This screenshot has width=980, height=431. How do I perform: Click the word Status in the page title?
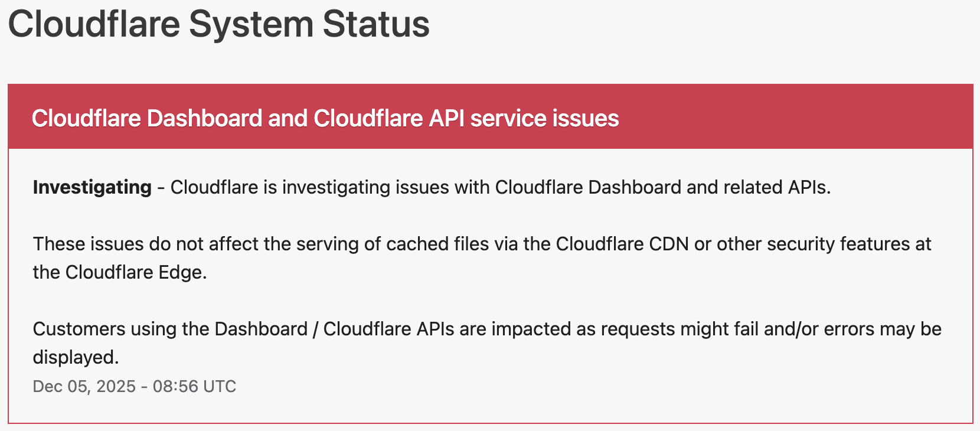click(377, 24)
